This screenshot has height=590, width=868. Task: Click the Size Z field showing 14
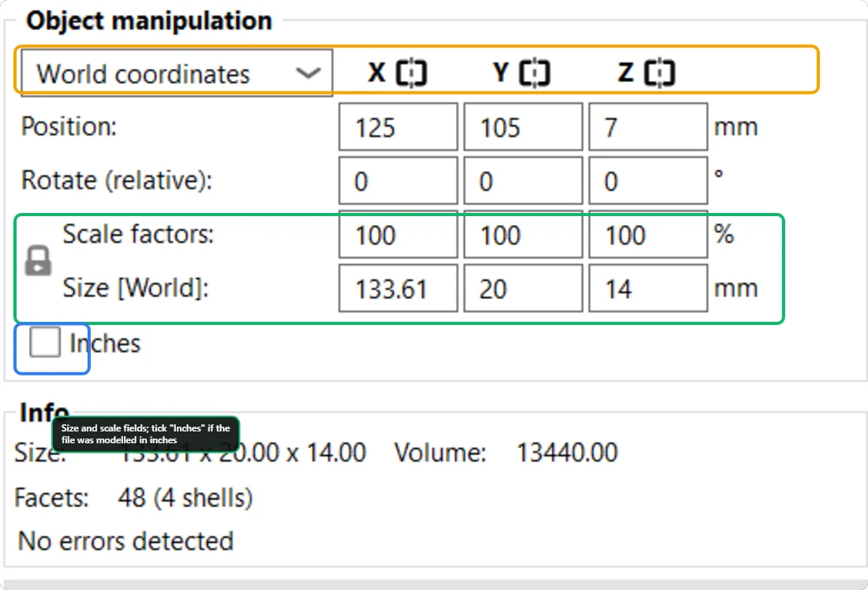[x=648, y=288]
